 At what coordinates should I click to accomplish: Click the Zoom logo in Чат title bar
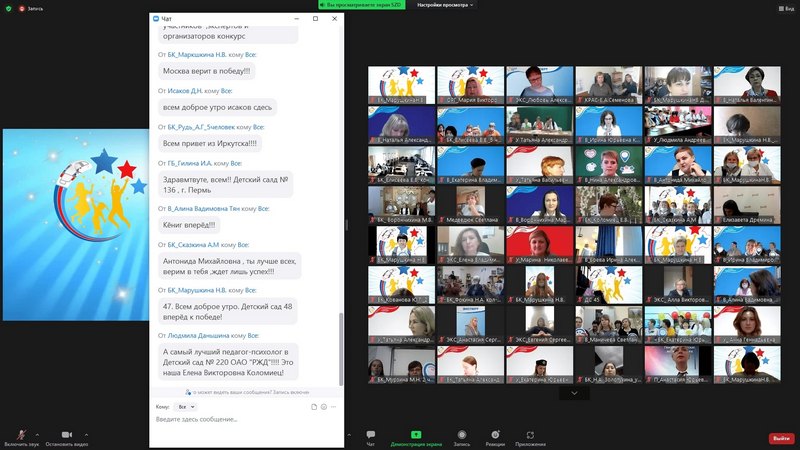(156, 18)
